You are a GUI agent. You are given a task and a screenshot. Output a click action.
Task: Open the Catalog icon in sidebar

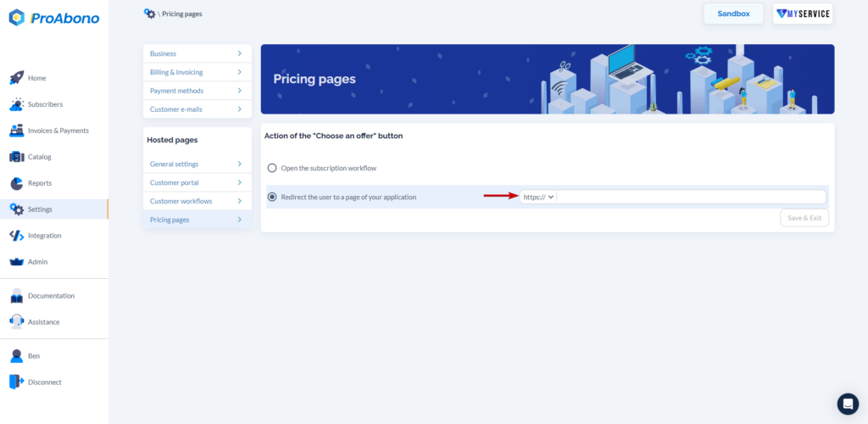[17, 157]
